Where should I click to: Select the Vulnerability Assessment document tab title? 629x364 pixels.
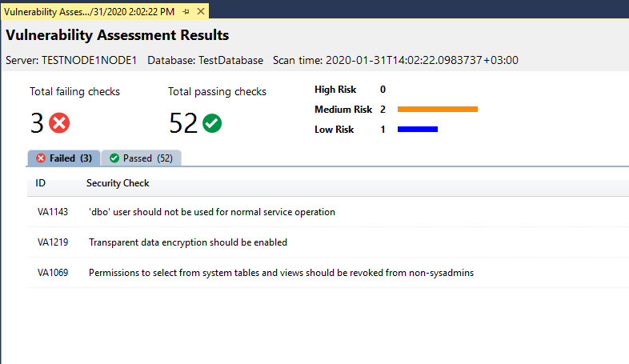(x=89, y=12)
